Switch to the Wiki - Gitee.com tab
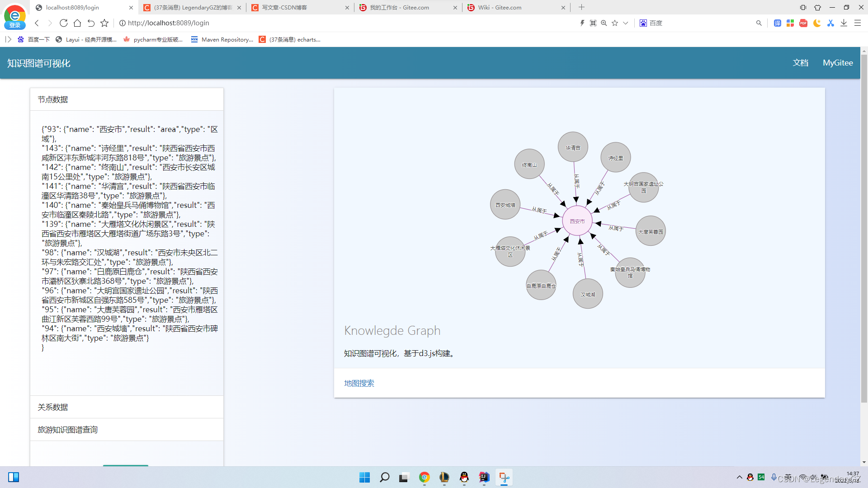Screen dimensions: 868x488 click(516, 8)
